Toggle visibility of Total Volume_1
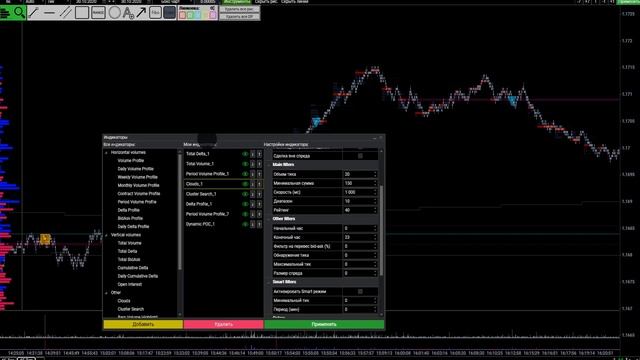This screenshot has height=360, width=640. (x=245, y=164)
